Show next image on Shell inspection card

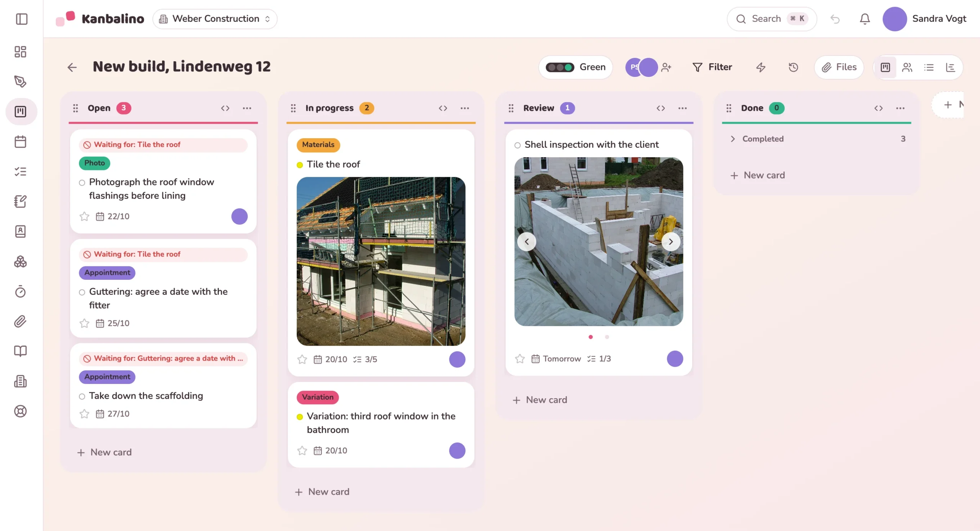671,242
